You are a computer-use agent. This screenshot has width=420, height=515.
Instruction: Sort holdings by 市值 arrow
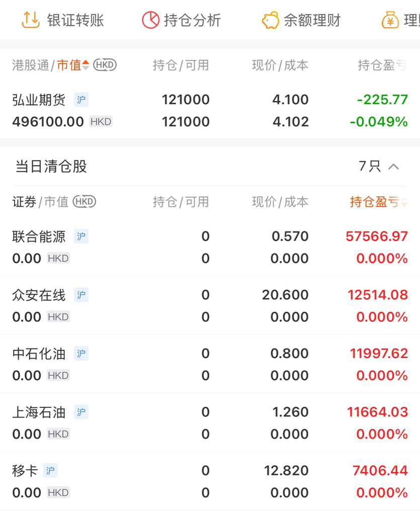click(86, 65)
